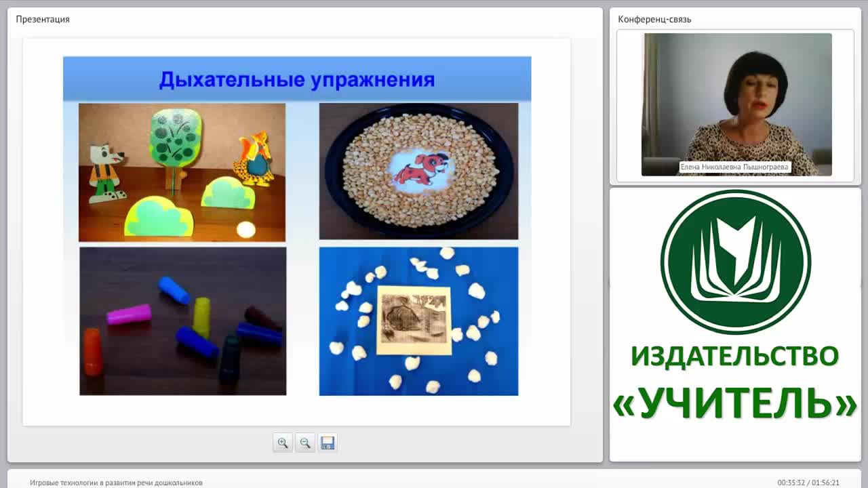
Task: Click the Конференц-связь panel title
Action: (x=654, y=19)
